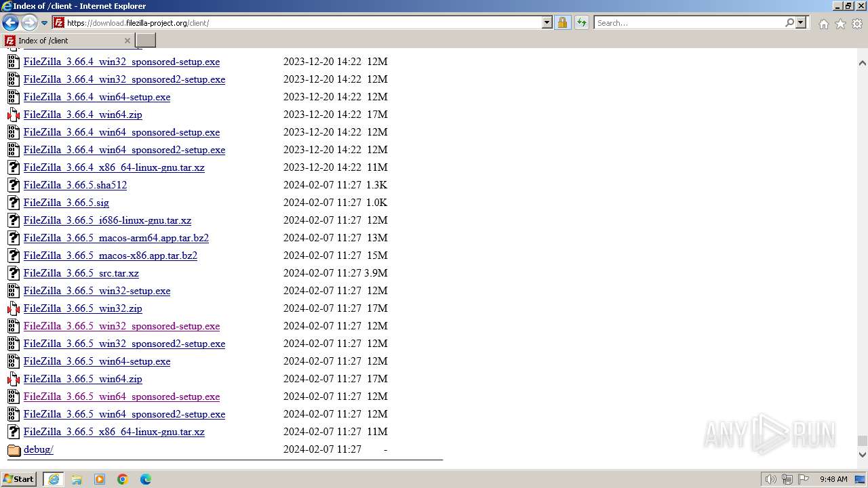Click unknown file icon beside FileZilla_3.66.5.sha512
The height and width of the screenshot is (488, 868).
tap(14, 185)
